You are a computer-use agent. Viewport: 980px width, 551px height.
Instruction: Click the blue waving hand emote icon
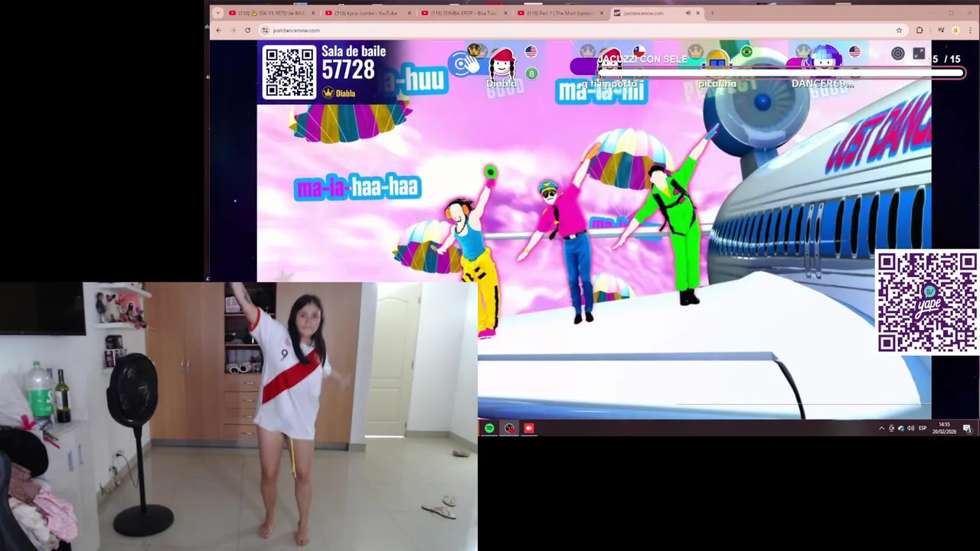point(462,64)
